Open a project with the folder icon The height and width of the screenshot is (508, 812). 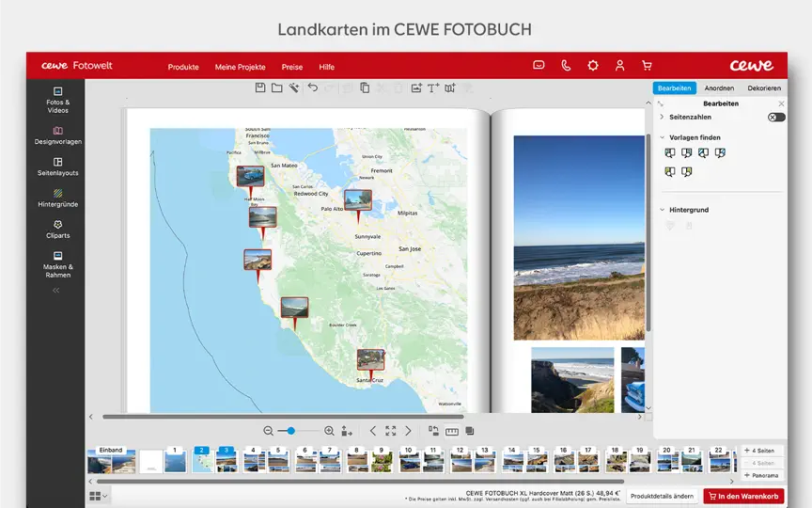[x=277, y=87]
